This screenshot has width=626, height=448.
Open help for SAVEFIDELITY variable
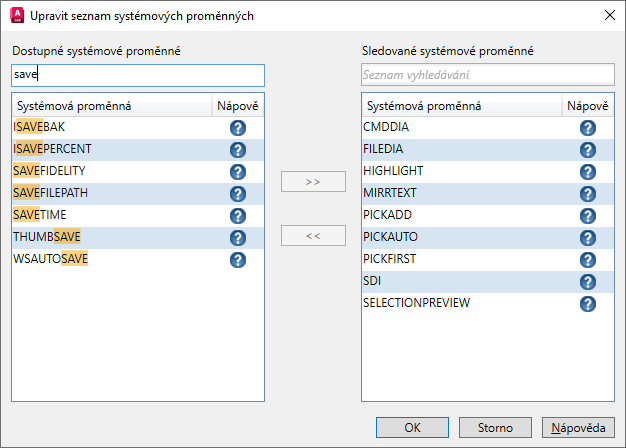[238, 172]
